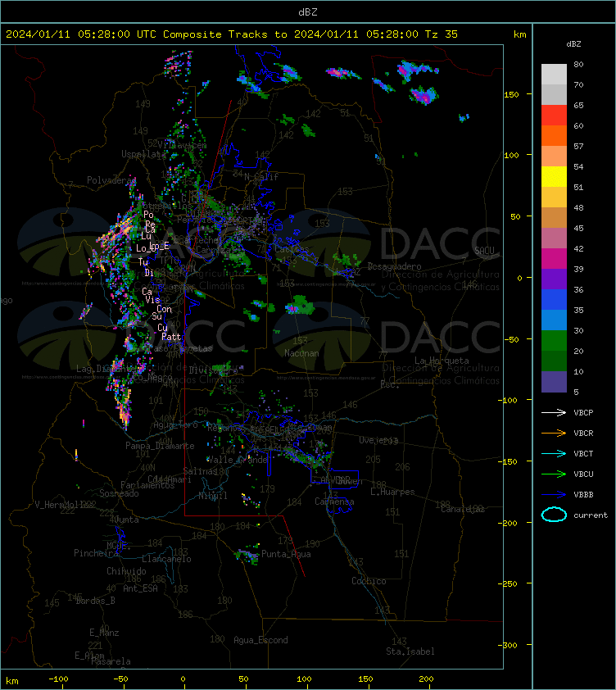Image resolution: width=616 pixels, height=690 pixels.
Task: Click the dBZ title at top center
Action: [x=307, y=12]
